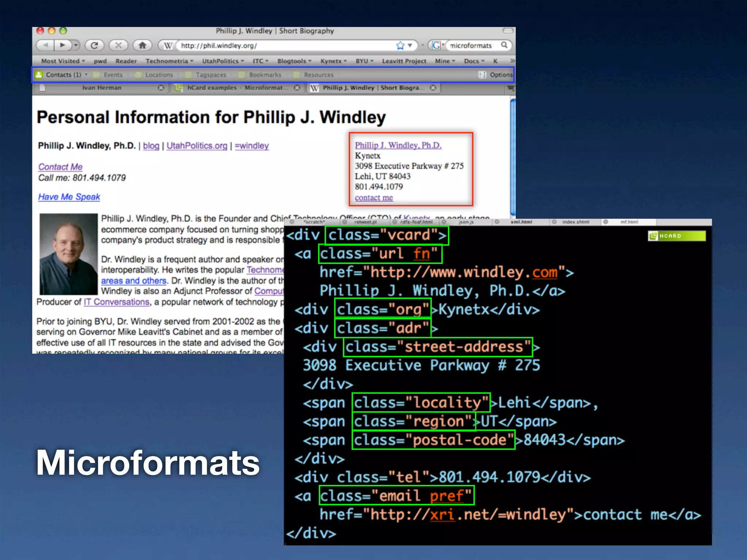Stop page loading with the X button

tap(119, 45)
